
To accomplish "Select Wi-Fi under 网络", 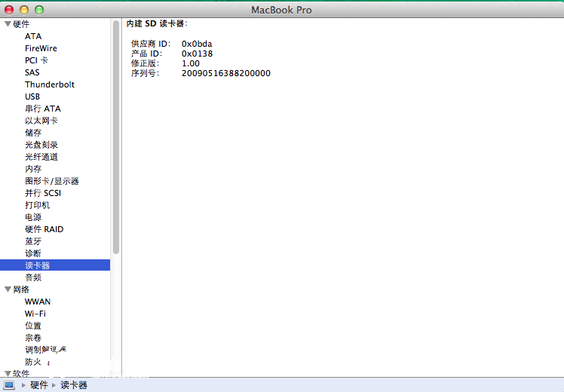I will pos(35,314).
